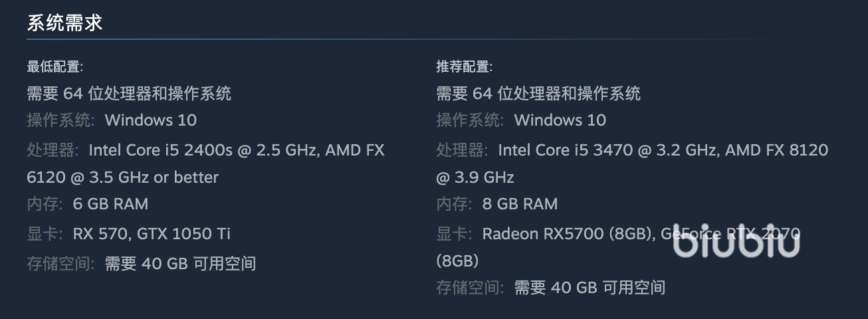Click the Intel Core i5 2400s text
The image size is (868, 319).
point(161,150)
